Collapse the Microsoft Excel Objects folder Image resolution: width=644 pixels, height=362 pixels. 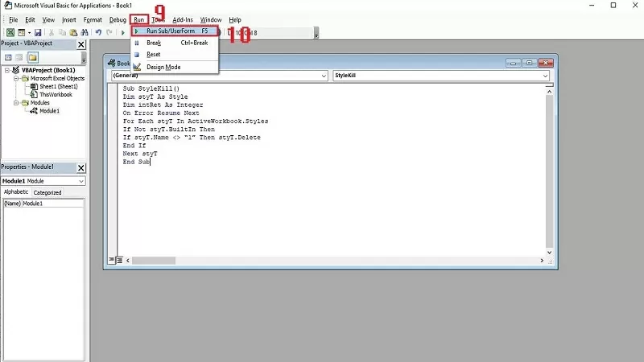point(16,78)
